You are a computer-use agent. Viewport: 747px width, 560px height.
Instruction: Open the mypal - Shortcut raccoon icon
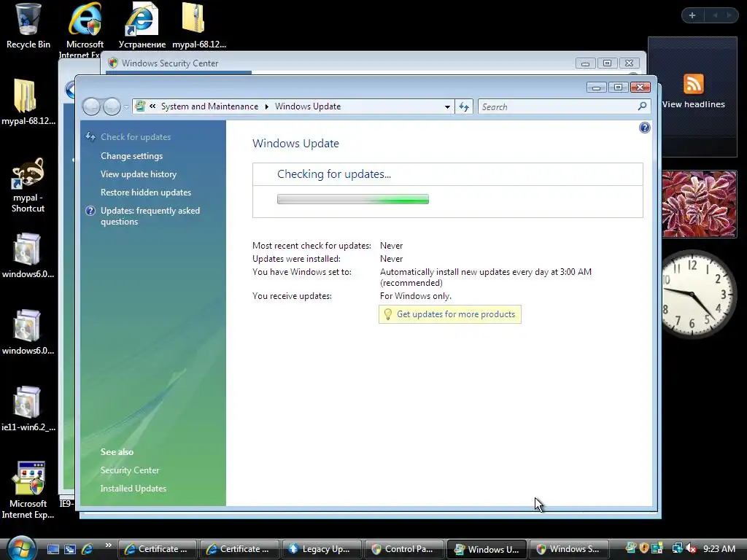pos(28,184)
